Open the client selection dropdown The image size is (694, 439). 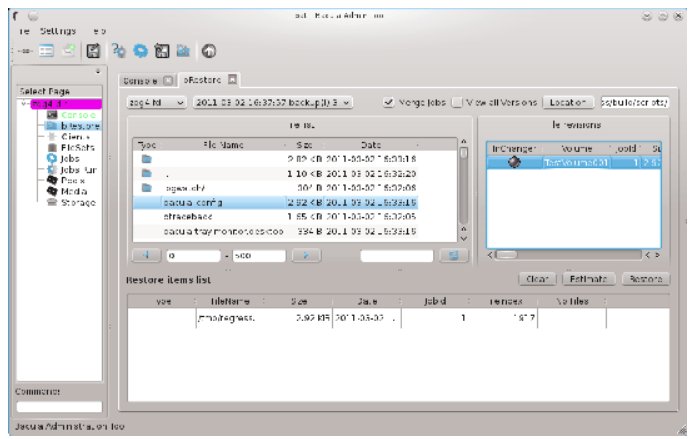(157, 102)
